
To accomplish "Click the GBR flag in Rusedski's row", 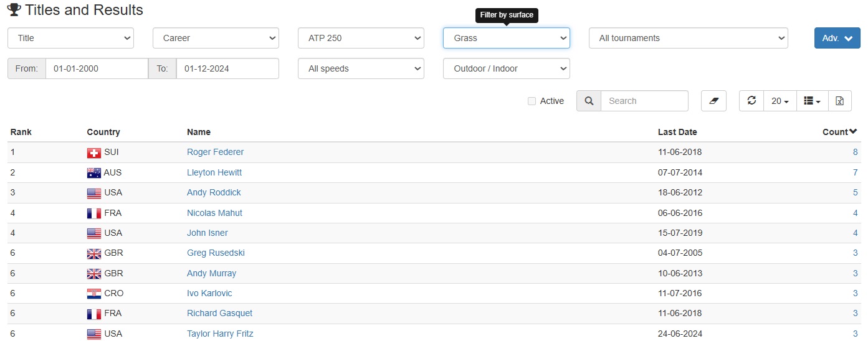I will (x=94, y=253).
